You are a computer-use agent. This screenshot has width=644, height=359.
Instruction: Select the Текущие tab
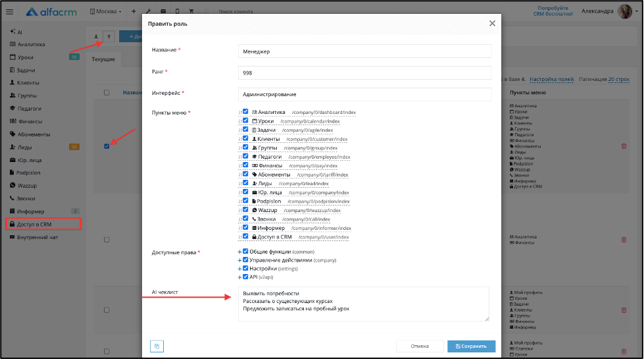click(103, 59)
